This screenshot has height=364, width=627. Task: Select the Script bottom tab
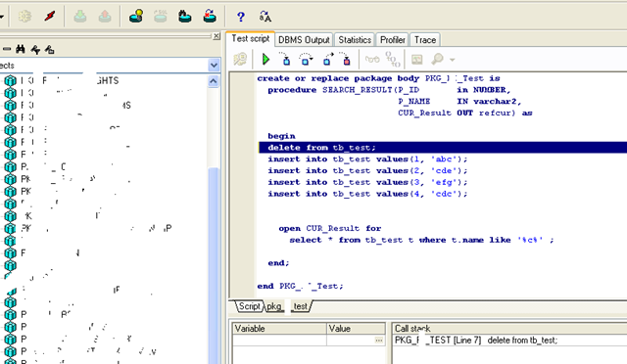click(x=249, y=306)
